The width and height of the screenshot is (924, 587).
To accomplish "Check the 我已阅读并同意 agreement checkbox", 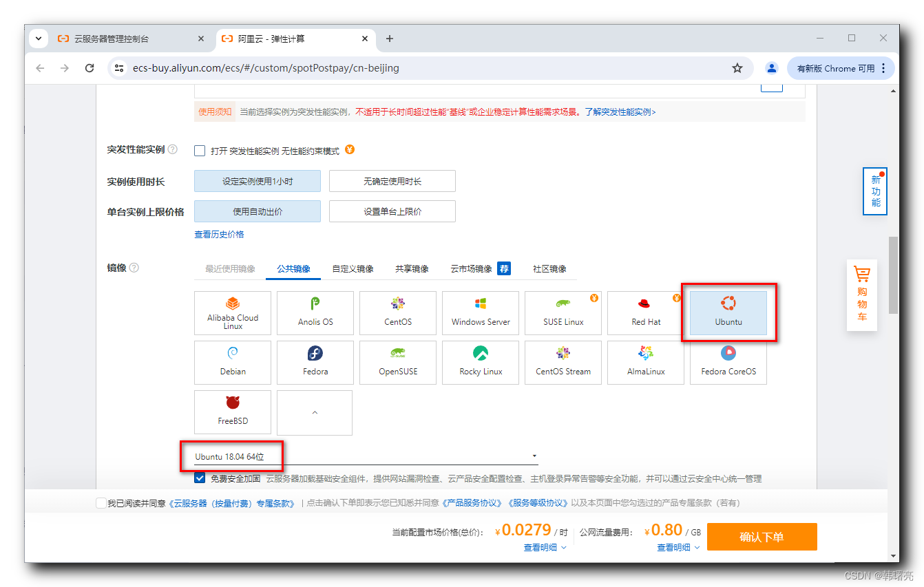I will pos(101,502).
